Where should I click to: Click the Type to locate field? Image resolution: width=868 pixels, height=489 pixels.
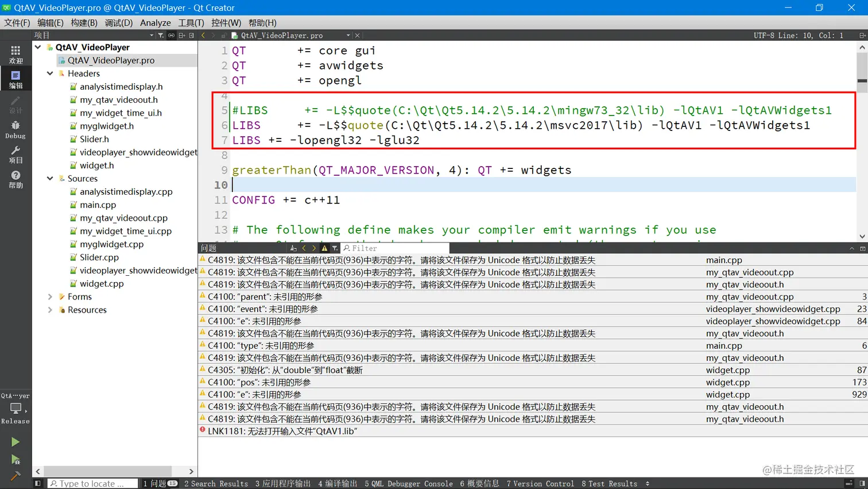click(x=92, y=484)
